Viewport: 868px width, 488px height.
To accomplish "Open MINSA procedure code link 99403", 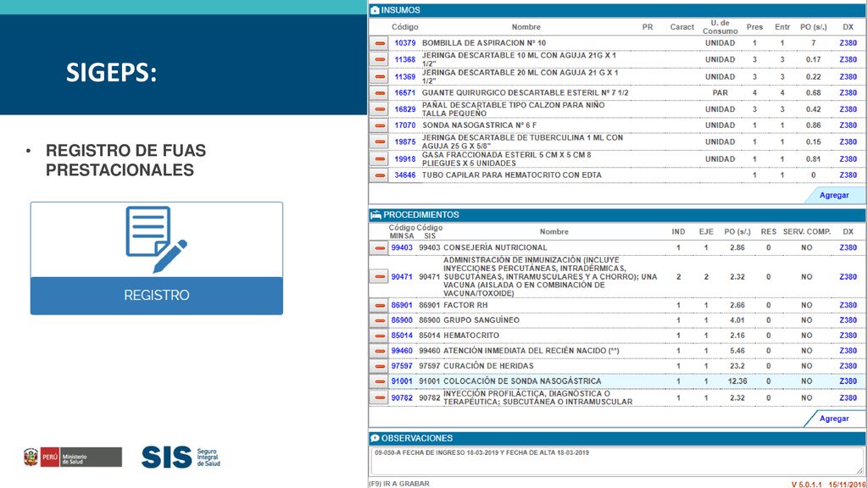I will click(x=402, y=248).
